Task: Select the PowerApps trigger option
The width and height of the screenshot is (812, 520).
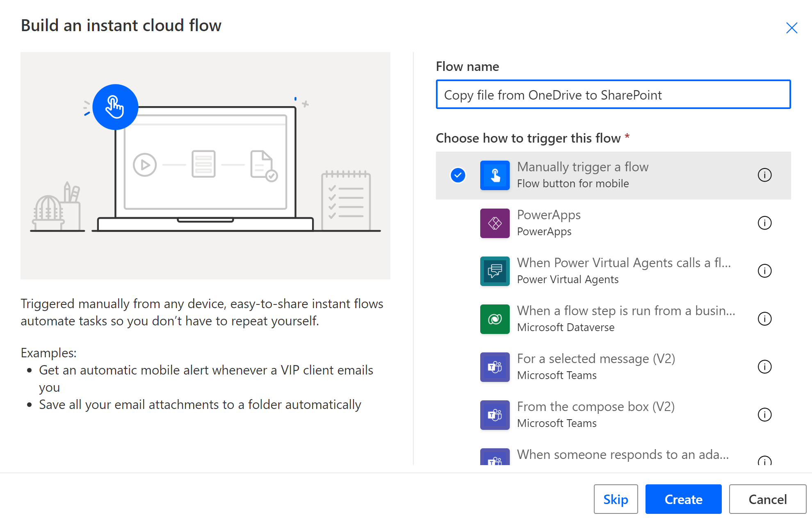Action: (613, 223)
